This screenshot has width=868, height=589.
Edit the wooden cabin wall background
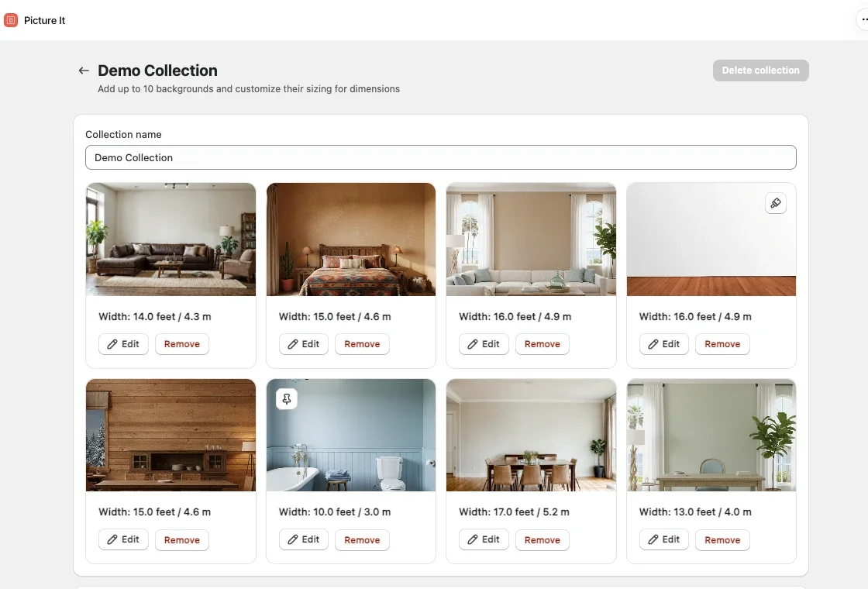point(123,539)
